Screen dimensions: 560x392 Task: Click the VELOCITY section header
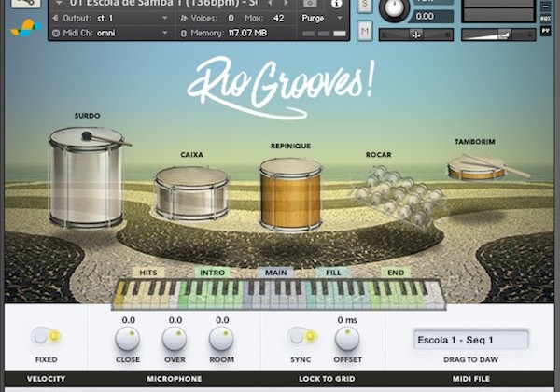coord(46,379)
